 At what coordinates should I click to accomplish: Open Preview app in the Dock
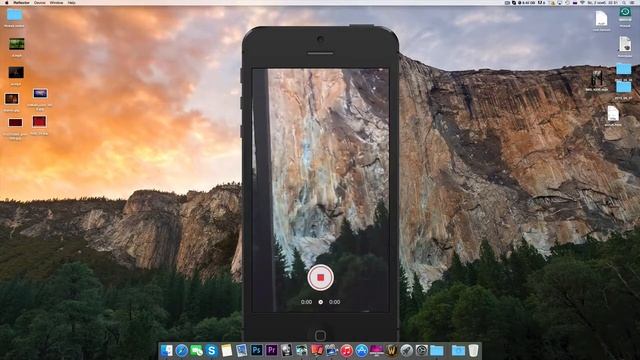click(x=242, y=350)
